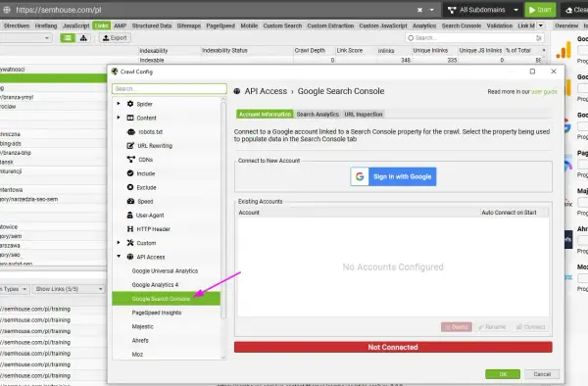The image size is (588, 386).
Task: Click the Rename account button
Action: (x=492, y=327)
